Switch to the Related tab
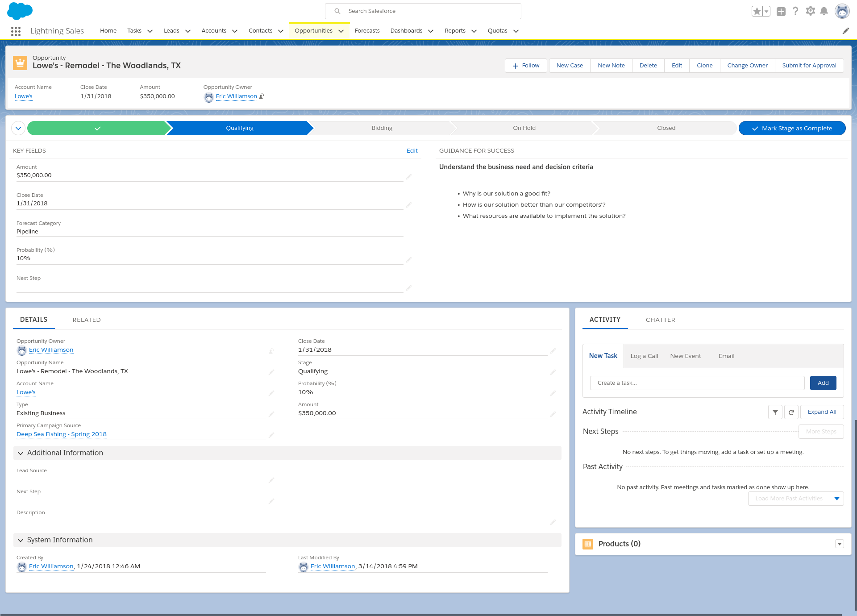Screen dimensions: 857x616 (87, 320)
